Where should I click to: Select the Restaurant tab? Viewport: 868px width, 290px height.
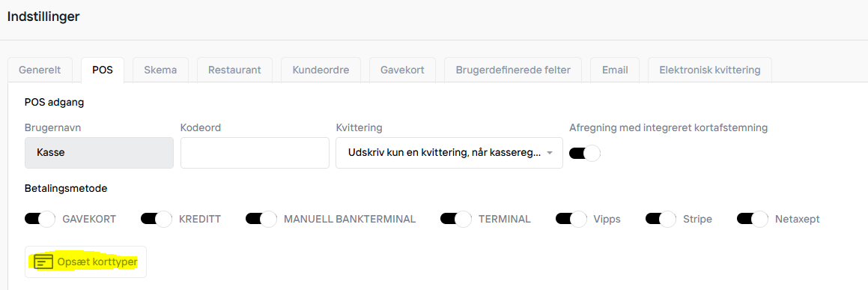click(234, 70)
